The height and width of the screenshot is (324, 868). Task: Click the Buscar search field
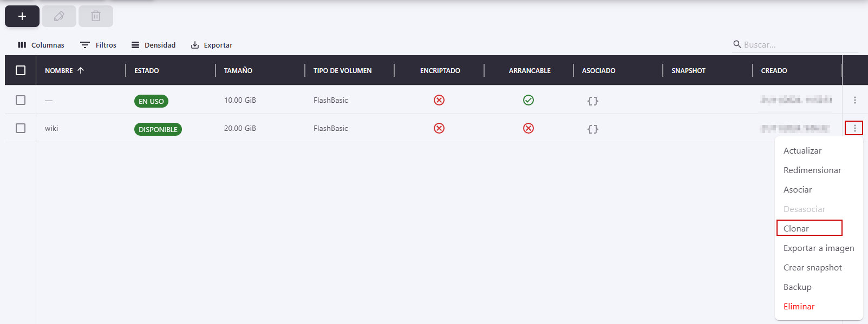(796, 45)
